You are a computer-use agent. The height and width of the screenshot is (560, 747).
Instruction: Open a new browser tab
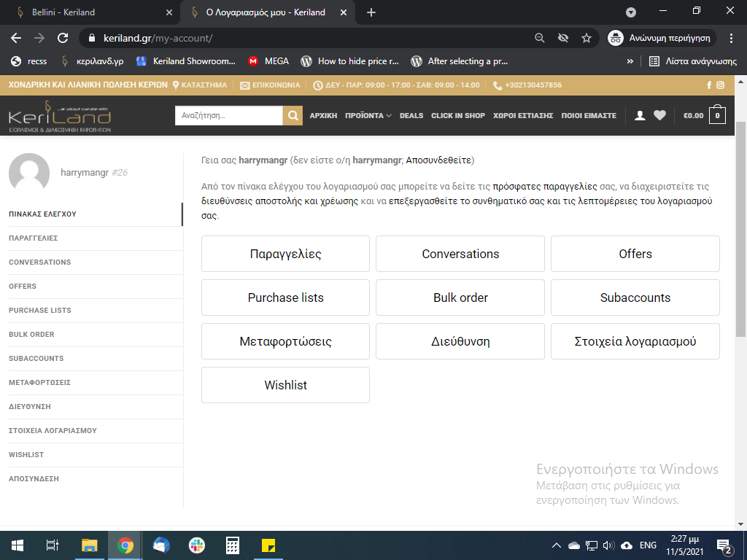coord(371,12)
